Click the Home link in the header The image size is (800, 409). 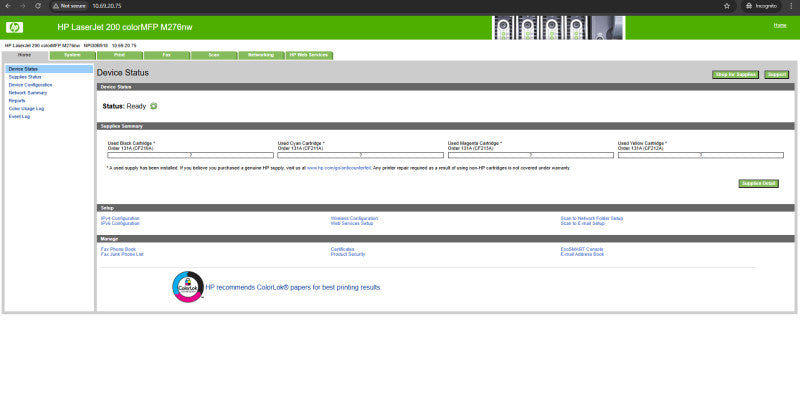click(x=780, y=25)
